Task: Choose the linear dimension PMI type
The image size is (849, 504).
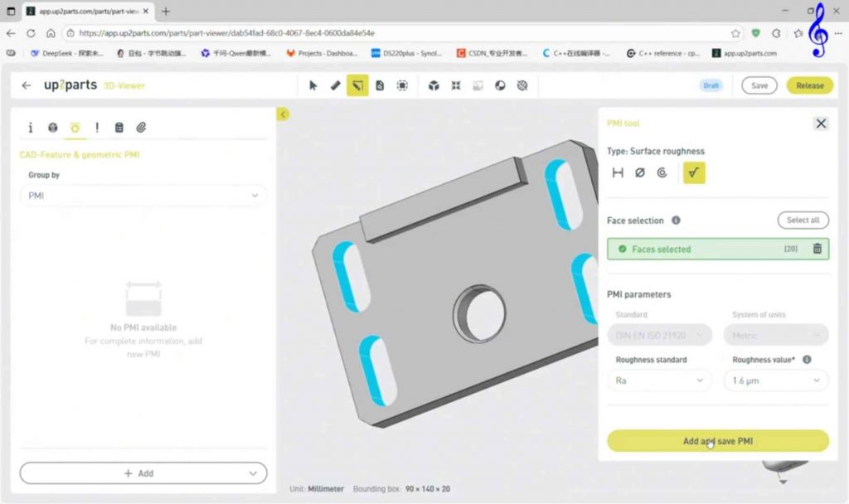Action: (x=618, y=172)
